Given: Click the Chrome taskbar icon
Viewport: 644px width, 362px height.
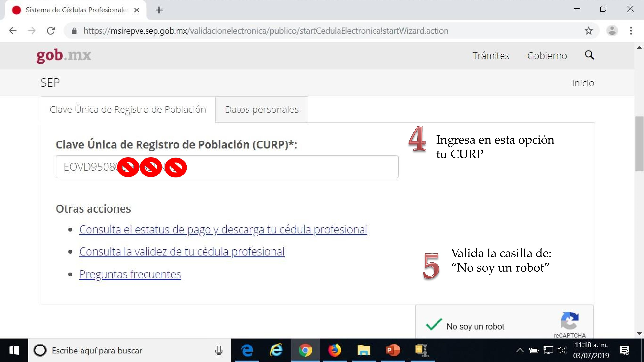Looking at the screenshot, I should (305, 350).
